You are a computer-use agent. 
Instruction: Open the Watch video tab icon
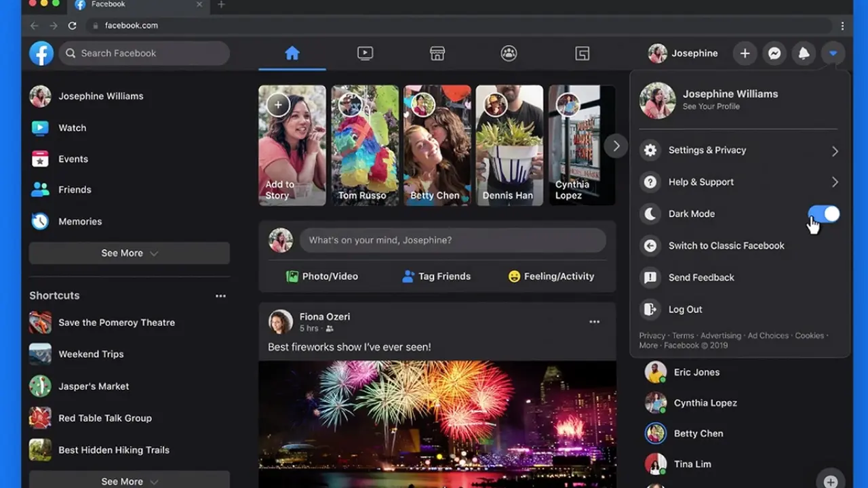point(365,54)
